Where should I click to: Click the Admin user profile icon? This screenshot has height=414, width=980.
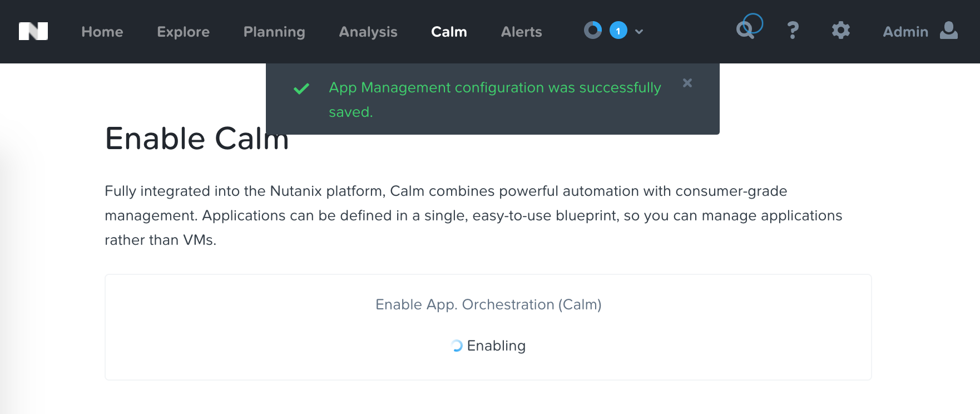(x=949, y=30)
